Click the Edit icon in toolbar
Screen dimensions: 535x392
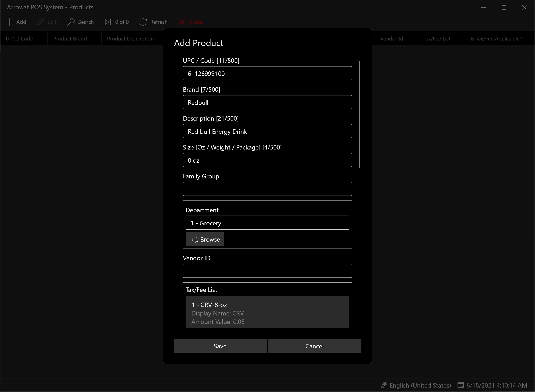[x=40, y=22]
